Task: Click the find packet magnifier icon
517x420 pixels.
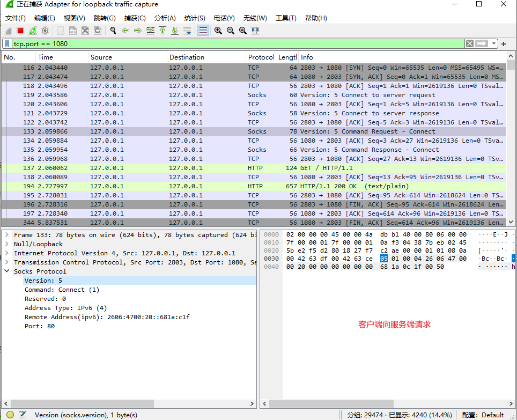Action: [x=113, y=31]
